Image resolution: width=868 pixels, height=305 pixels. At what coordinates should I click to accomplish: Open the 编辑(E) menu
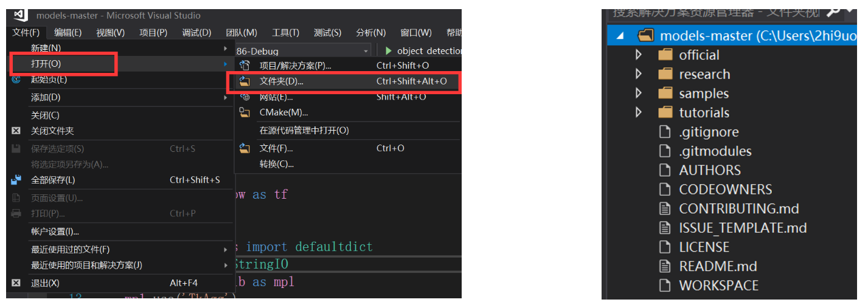pyautogui.click(x=68, y=32)
